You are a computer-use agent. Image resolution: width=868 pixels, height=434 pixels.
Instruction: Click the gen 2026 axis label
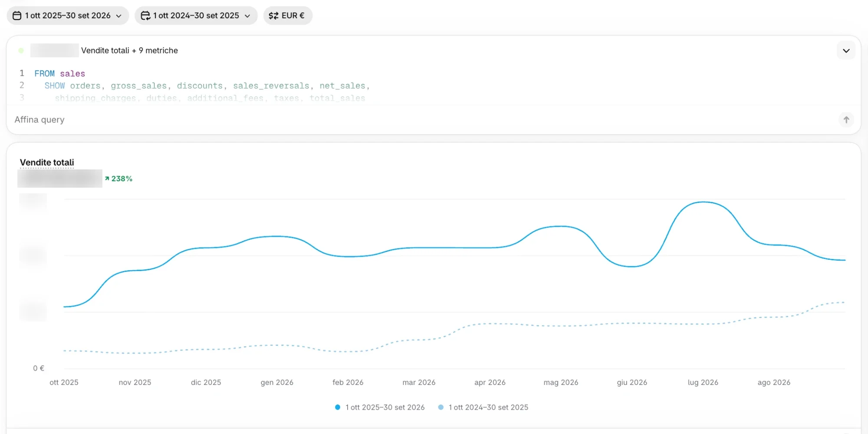[277, 382]
